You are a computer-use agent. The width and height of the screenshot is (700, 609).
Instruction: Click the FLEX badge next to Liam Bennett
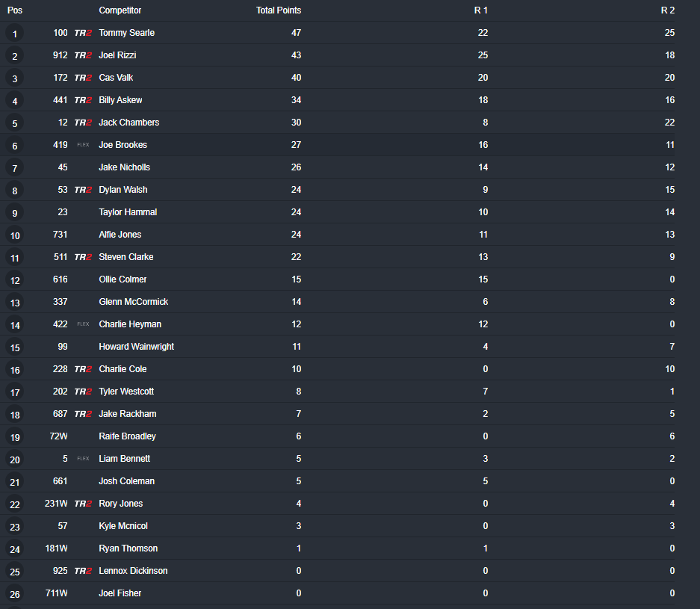[83, 459]
